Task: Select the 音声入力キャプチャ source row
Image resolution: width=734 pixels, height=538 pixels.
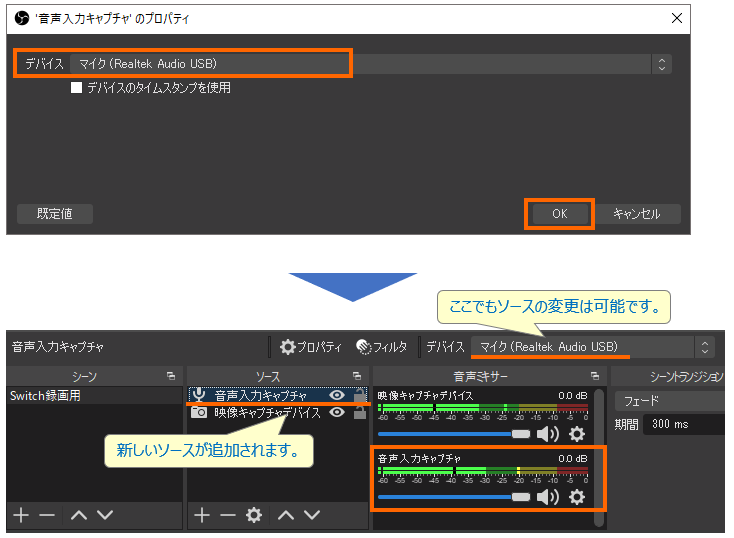Action: click(x=277, y=396)
